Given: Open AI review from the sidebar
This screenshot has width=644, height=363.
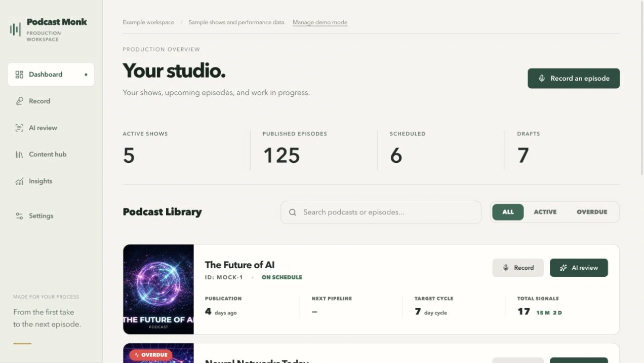Looking at the screenshot, I should tap(51, 128).
